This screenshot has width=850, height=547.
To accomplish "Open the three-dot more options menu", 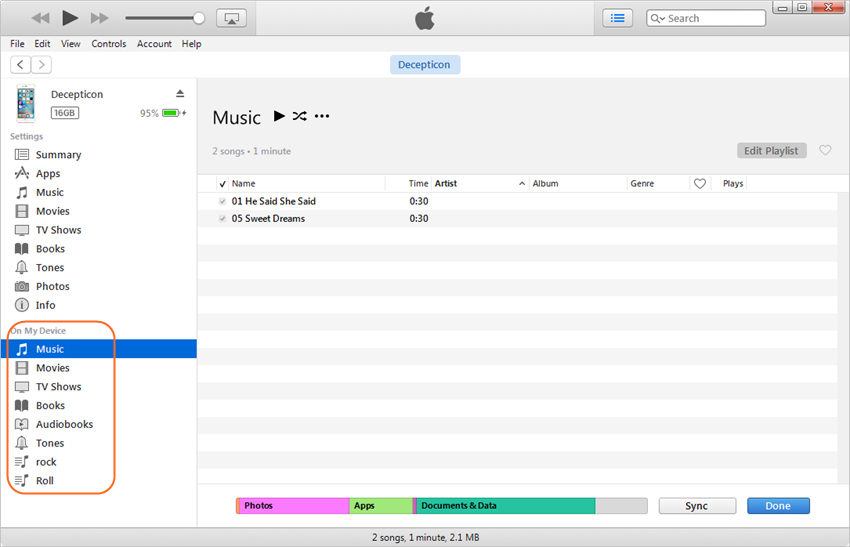I will point(322,117).
